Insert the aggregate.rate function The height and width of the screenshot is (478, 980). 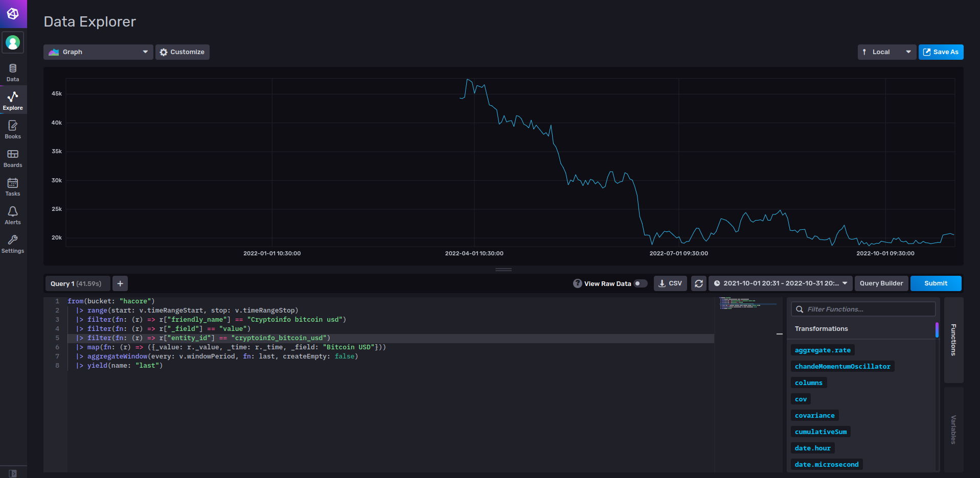(x=823, y=350)
